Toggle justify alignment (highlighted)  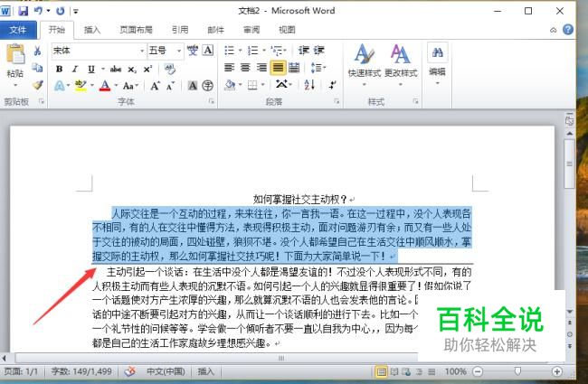point(278,68)
